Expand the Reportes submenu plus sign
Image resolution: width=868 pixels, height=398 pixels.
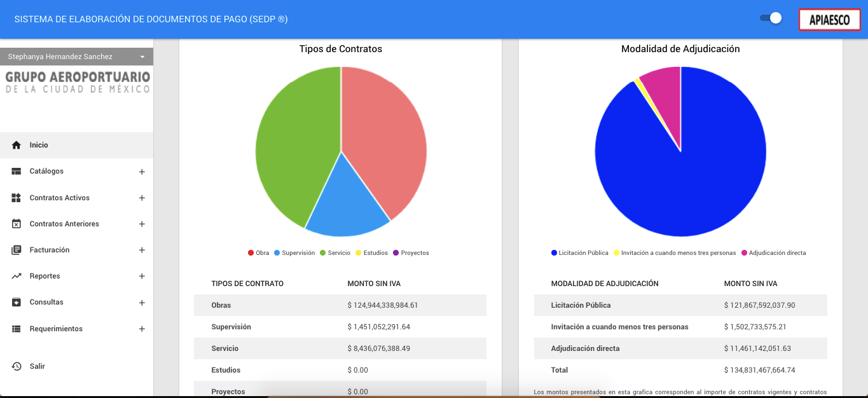(142, 277)
